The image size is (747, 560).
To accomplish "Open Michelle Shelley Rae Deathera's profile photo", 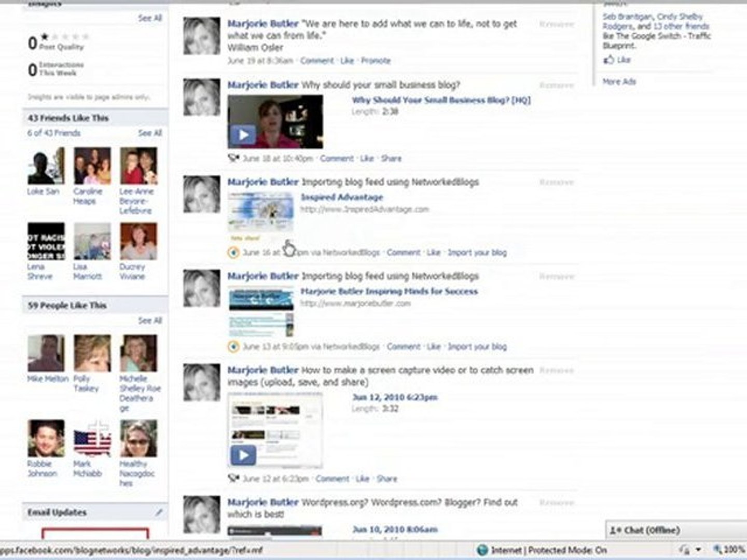I will click(139, 353).
